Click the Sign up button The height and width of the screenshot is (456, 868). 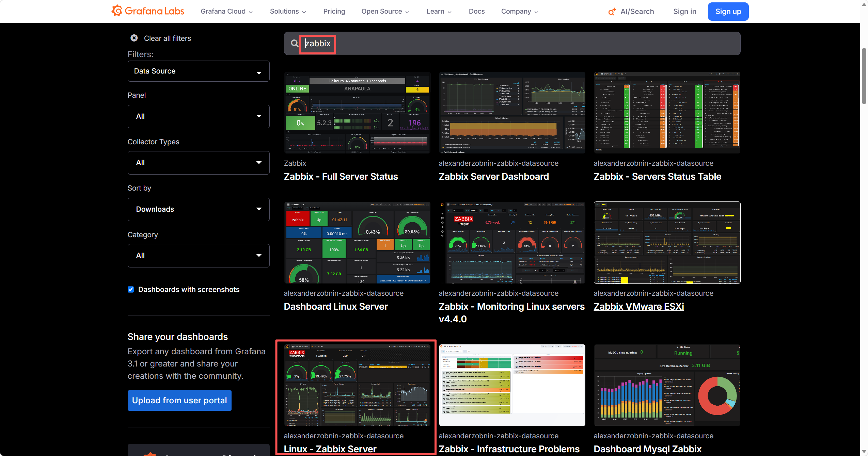pos(728,12)
